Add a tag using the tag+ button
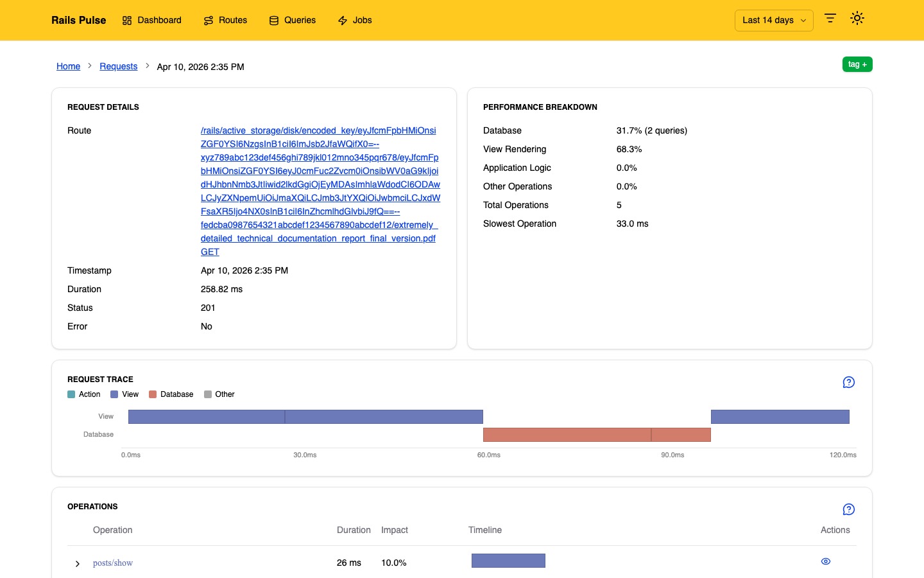 point(857,64)
